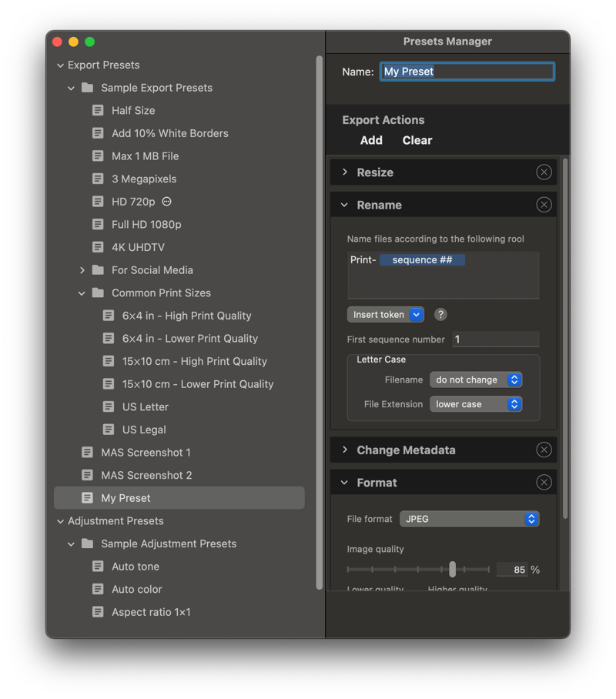Click the Add export action button

pos(371,140)
